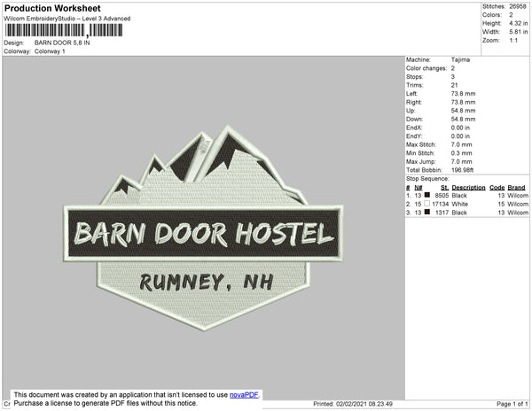Click the printed date '02/02/2021 08.23.49'

[364, 404]
